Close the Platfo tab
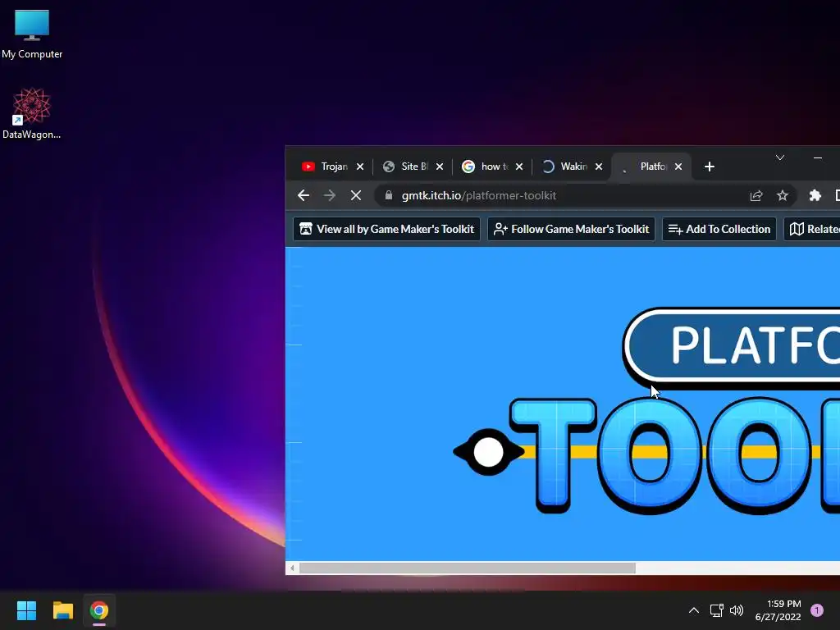Image resolution: width=840 pixels, height=630 pixels. point(678,167)
